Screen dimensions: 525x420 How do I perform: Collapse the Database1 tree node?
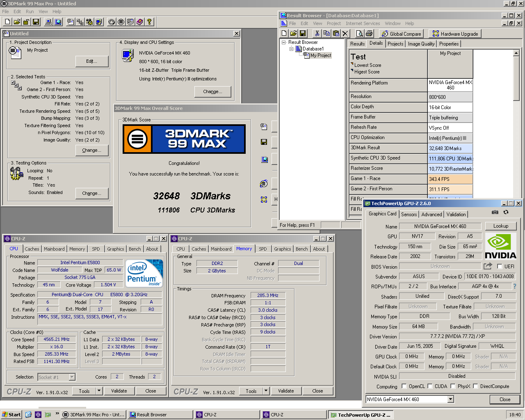[291, 49]
